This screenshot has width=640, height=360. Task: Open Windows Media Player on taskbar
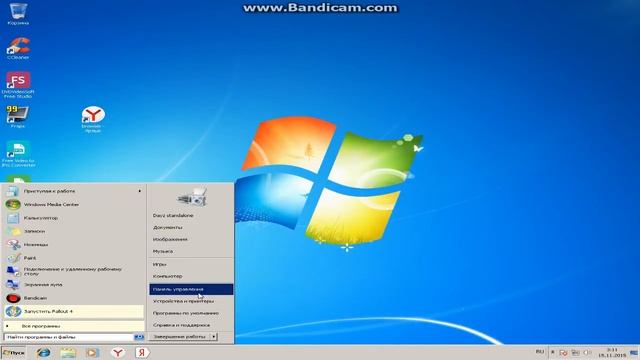tap(92, 353)
